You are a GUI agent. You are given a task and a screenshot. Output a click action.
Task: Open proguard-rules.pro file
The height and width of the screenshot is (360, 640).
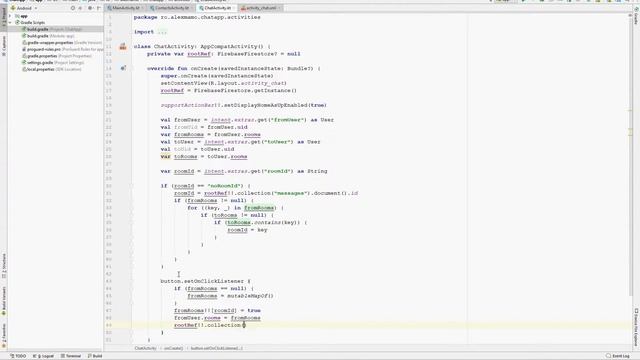(x=62, y=49)
